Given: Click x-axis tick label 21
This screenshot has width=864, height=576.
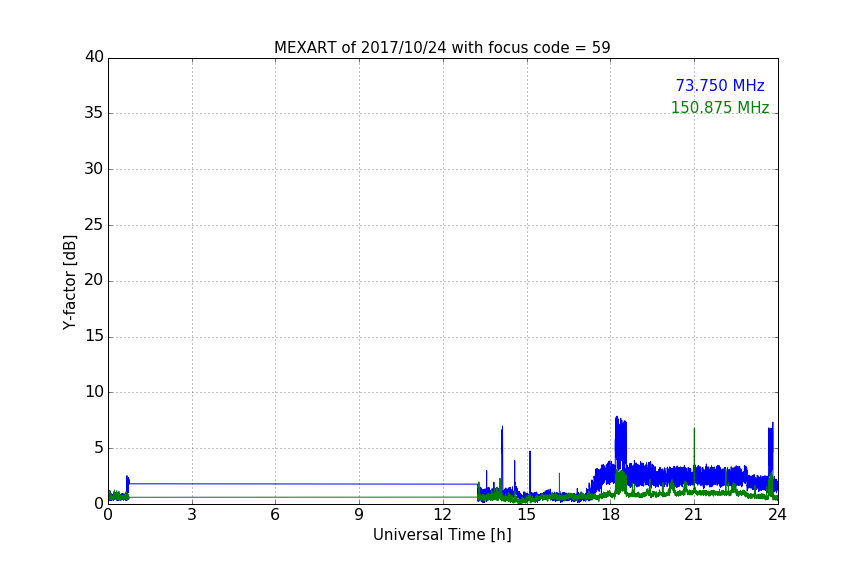Looking at the screenshot, I should pos(694,515).
